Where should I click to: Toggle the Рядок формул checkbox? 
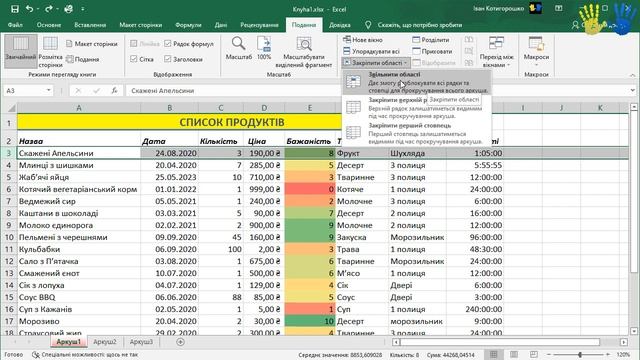point(167,44)
